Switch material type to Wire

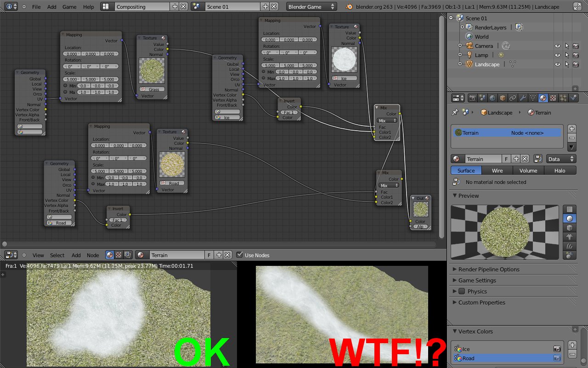pos(498,170)
